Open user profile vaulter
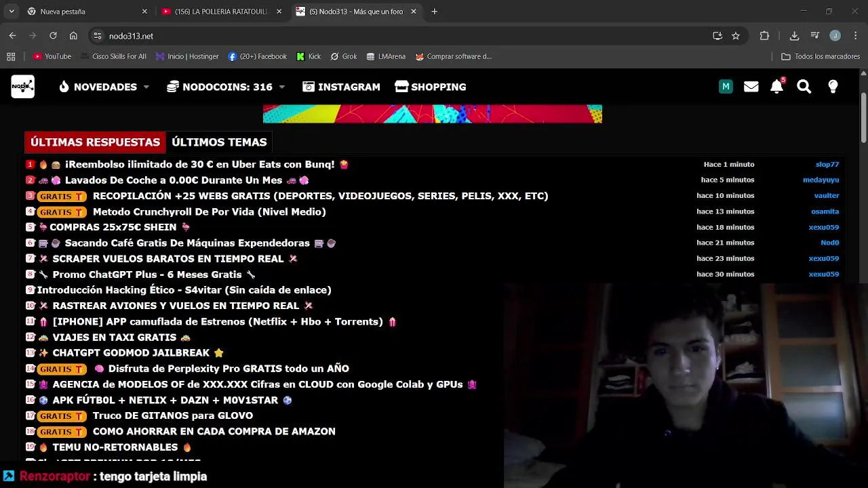The image size is (868, 488). tap(827, 195)
